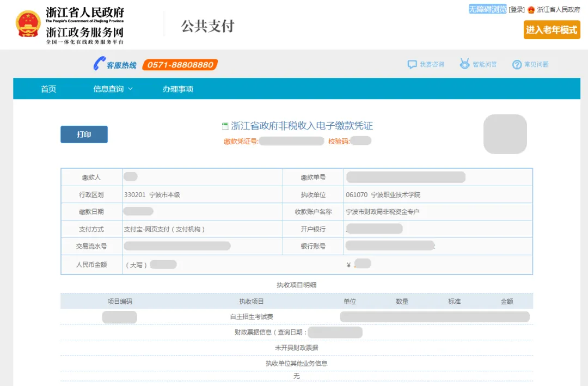The image size is (588, 386).
Task: Click the 登录 login link
Action: (x=517, y=9)
